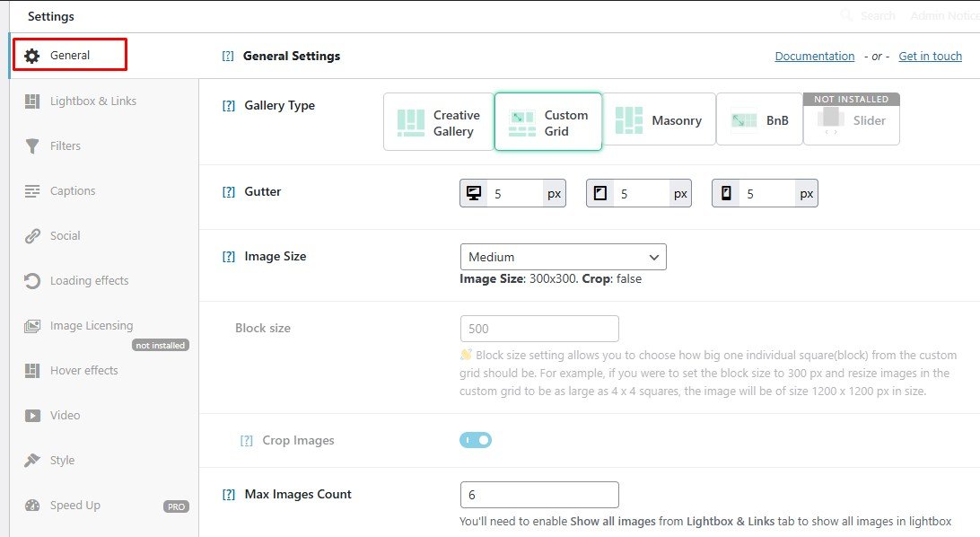Click the desktop gutter value field

(515, 194)
